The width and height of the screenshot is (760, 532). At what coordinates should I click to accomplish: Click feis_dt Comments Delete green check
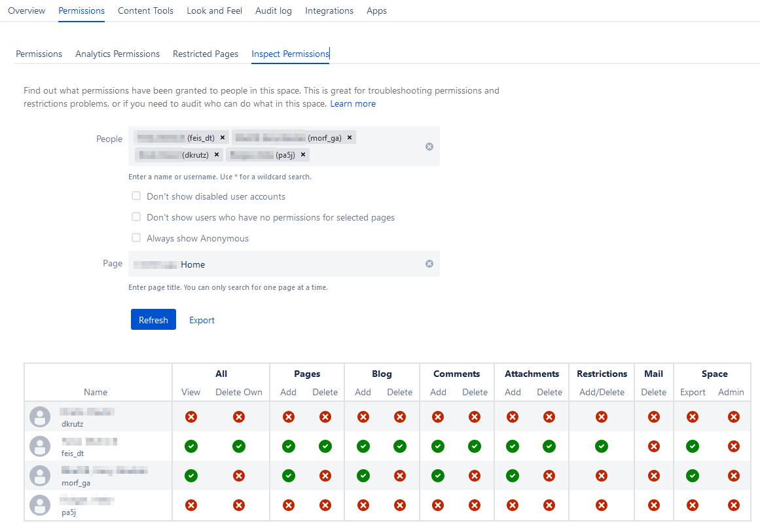pos(475,446)
